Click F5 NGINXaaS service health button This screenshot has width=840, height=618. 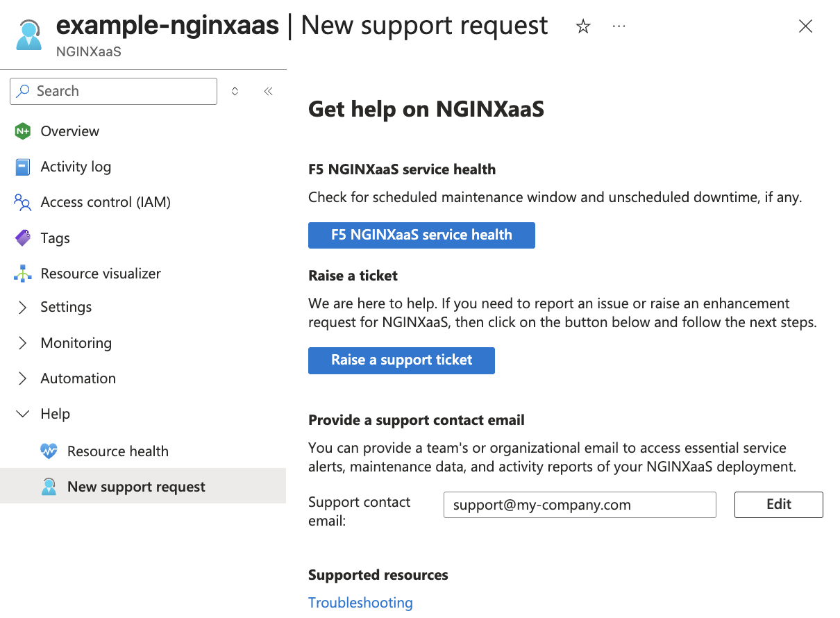pyautogui.click(x=421, y=235)
